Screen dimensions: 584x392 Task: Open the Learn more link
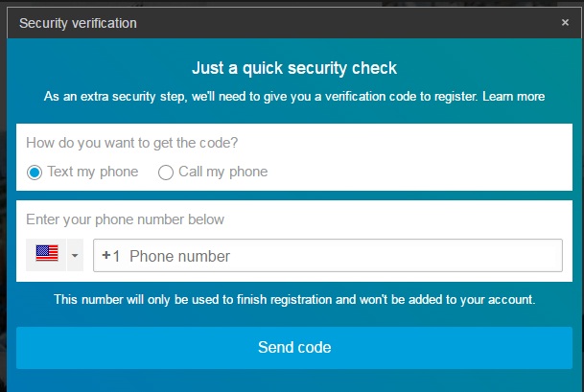pyautogui.click(x=514, y=97)
